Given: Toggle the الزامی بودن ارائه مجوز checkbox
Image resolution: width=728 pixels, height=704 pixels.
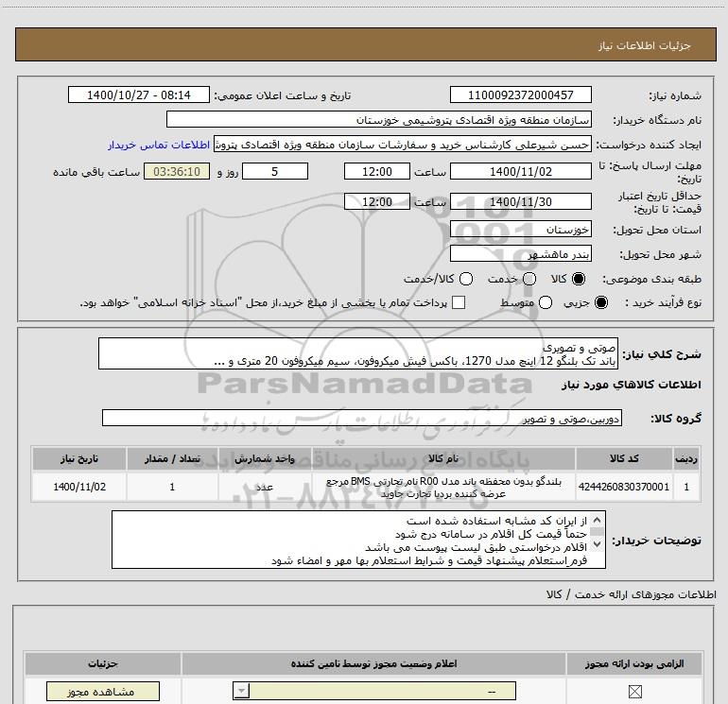Looking at the screenshot, I should (634, 692).
